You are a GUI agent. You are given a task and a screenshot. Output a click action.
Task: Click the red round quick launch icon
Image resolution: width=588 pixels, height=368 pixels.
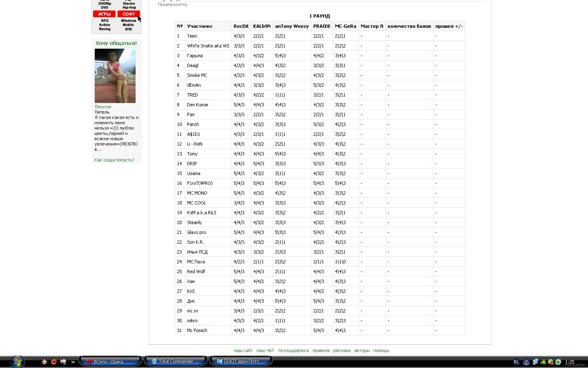pyautogui.click(x=54, y=362)
